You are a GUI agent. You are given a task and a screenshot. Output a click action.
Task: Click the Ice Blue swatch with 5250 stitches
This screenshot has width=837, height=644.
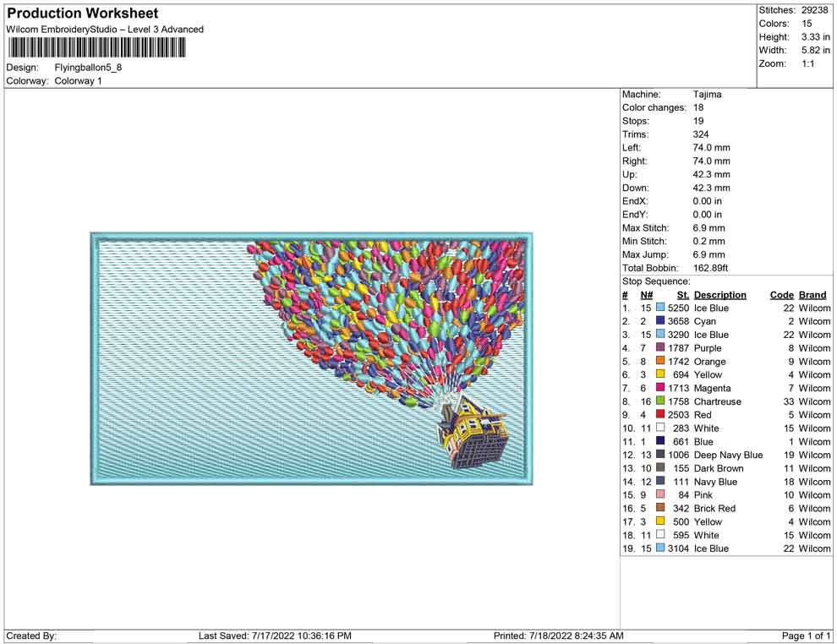click(660, 308)
